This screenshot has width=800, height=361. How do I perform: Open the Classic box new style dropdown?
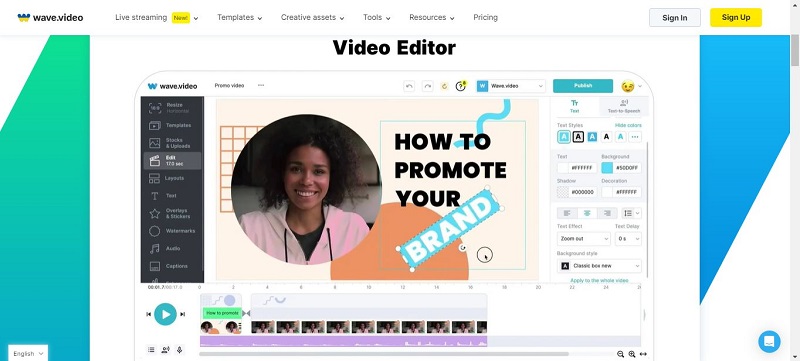click(599, 266)
